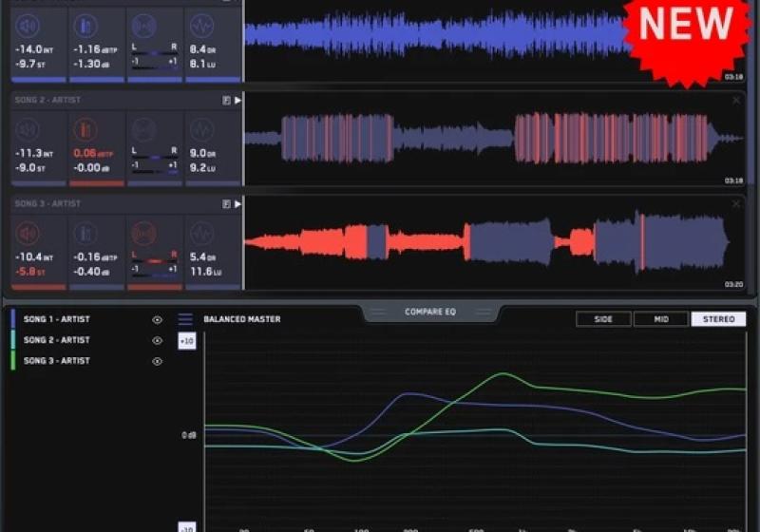Click Song 3's dynamic range waveform icon
This screenshot has height=532, width=760.
tap(202, 234)
